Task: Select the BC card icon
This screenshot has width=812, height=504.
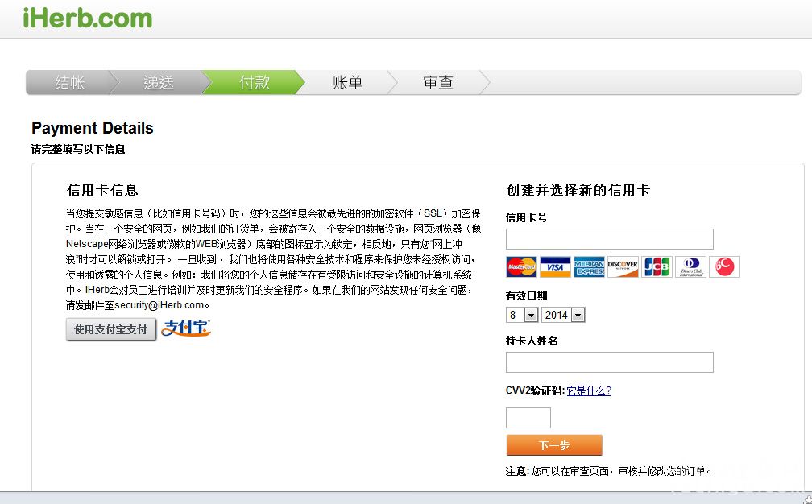Action: click(x=724, y=267)
